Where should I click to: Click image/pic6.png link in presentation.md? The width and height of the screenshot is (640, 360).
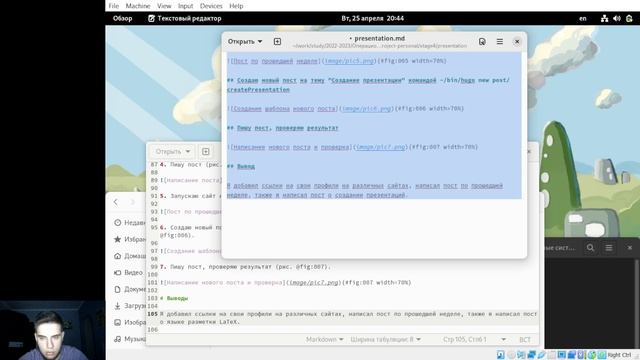pyautogui.click(x=366, y=109)
